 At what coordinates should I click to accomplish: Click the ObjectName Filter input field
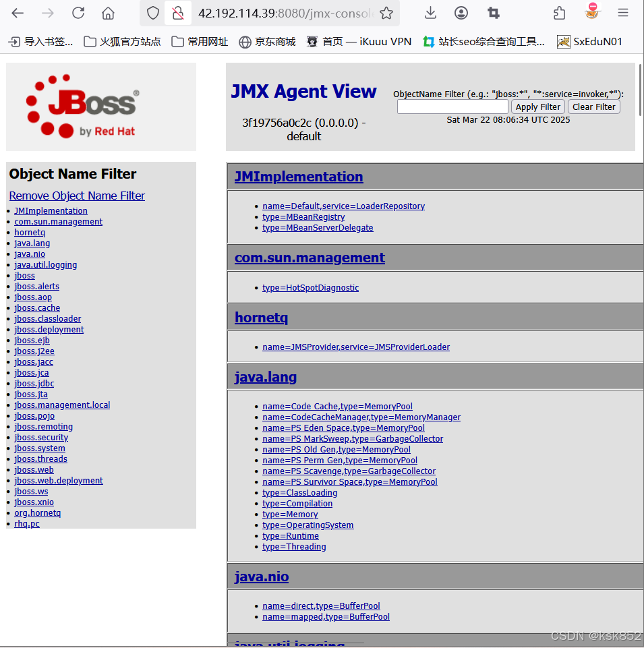coord(452,107)
